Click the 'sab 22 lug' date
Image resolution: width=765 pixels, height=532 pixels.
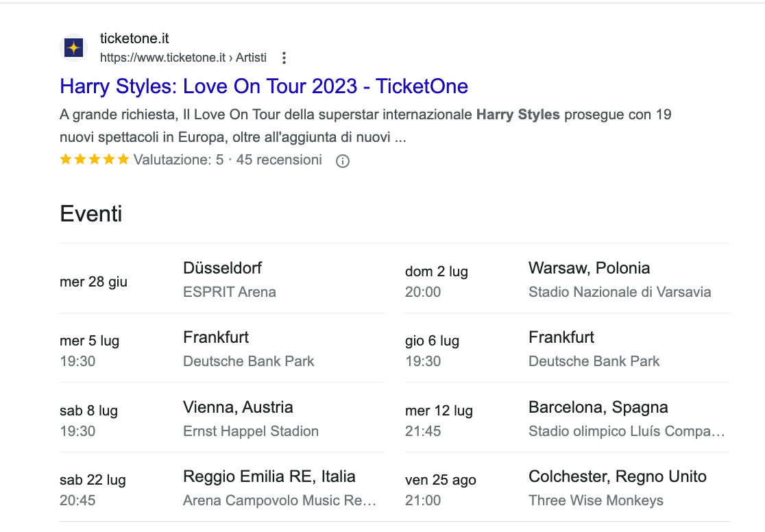click(93, 480)
